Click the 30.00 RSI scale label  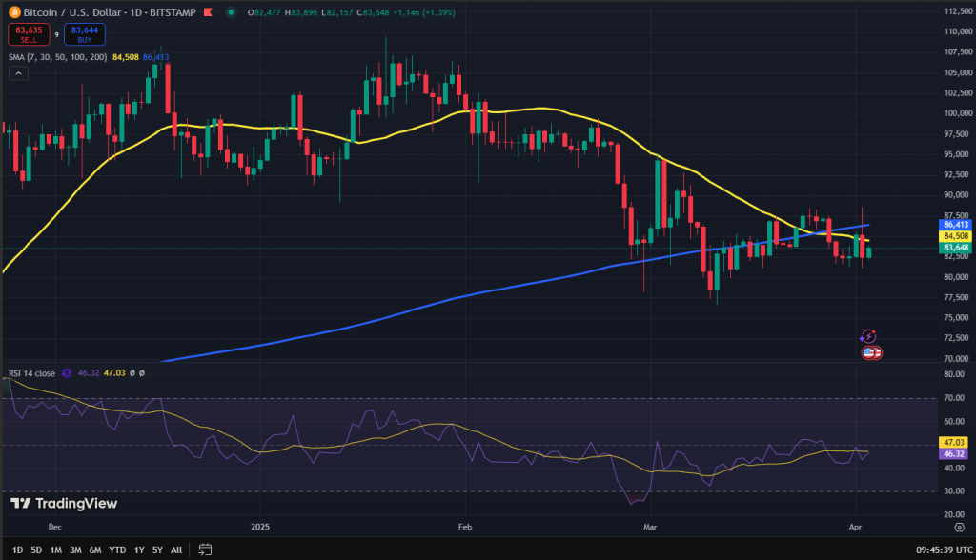click(954, 490)
